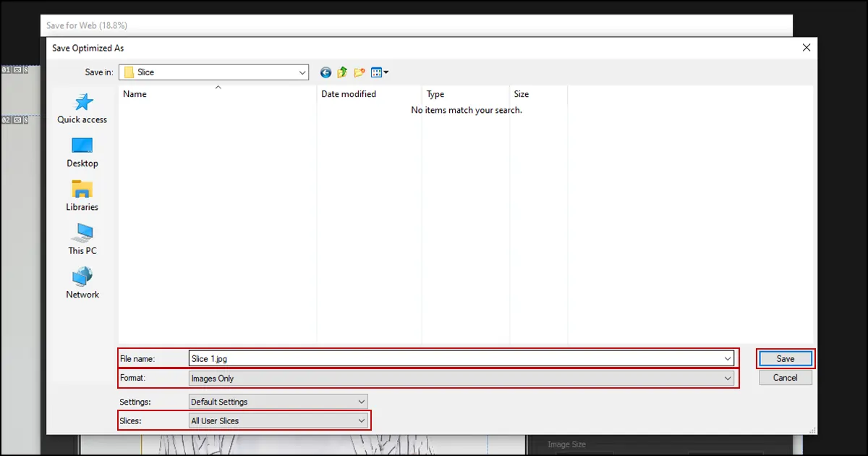The width and height of the screenshot is (868, 456).
Task: Select This PC in sidebar
Action: point(82,240)
